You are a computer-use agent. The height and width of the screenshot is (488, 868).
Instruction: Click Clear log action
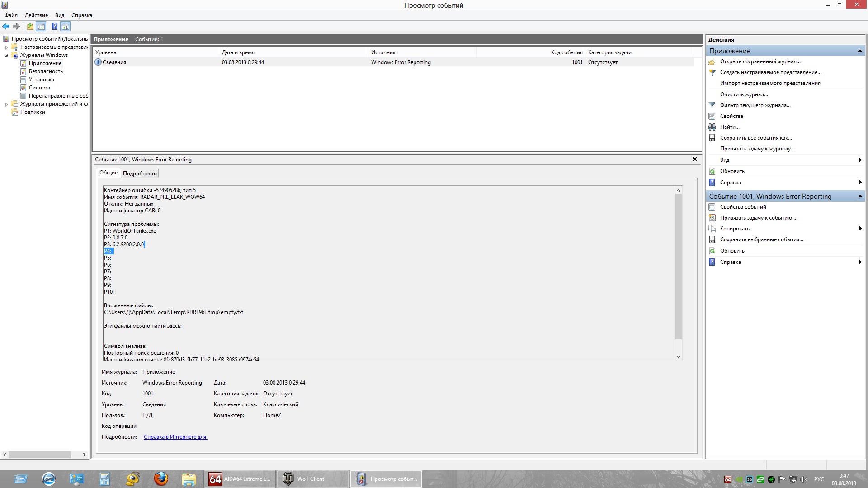click(x=744, y=94)
